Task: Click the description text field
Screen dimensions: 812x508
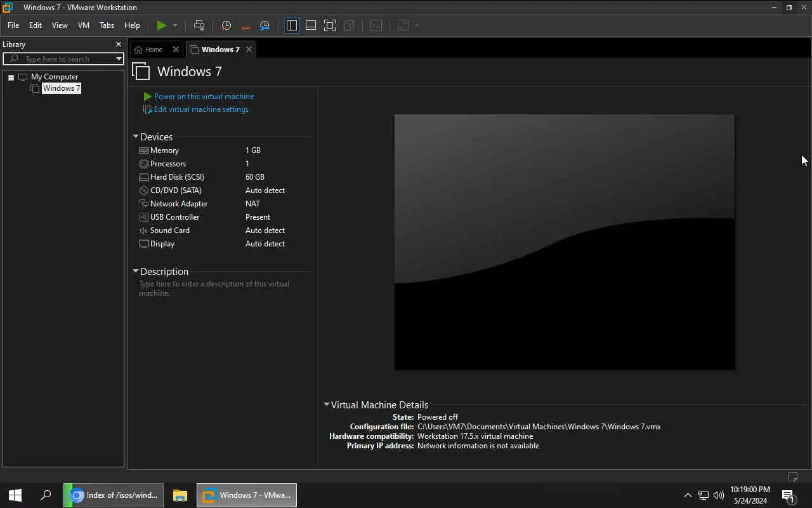Action: coord(225,289)
